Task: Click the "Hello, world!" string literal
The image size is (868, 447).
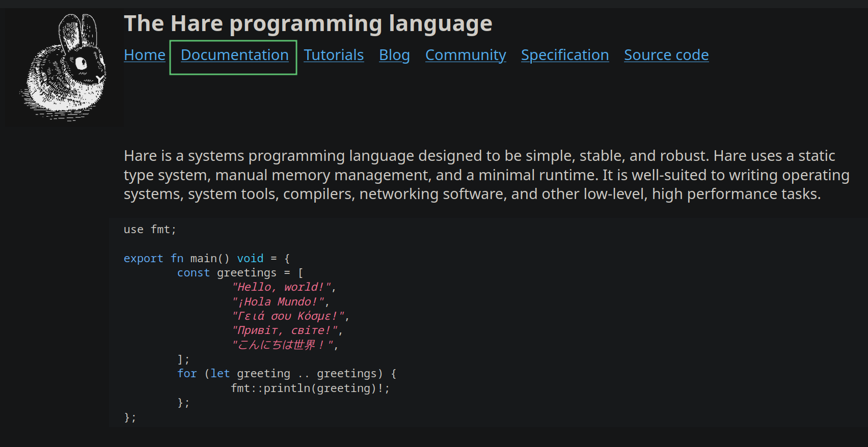Action: point(282,287)
